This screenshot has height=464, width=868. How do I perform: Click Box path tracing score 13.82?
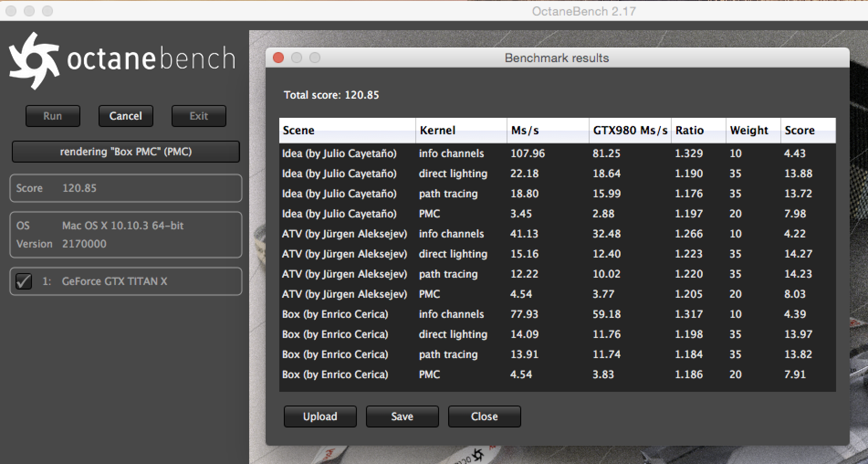[x=798, y=354]
